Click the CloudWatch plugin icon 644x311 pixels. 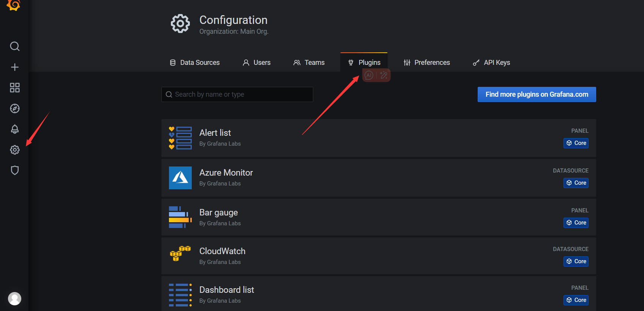(x=180, y=254)
